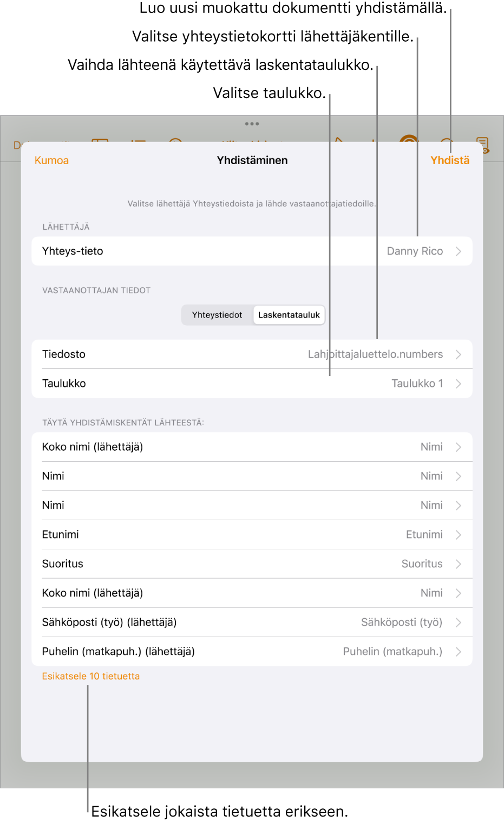Click chevron on Sähköposti (työ) row

coord(459,623)
